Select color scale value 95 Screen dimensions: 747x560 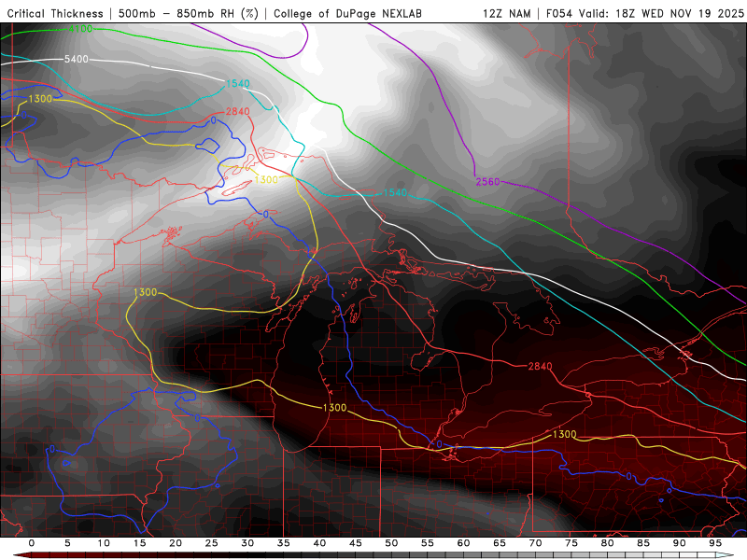pyautogui.click(x=715, y=543)
